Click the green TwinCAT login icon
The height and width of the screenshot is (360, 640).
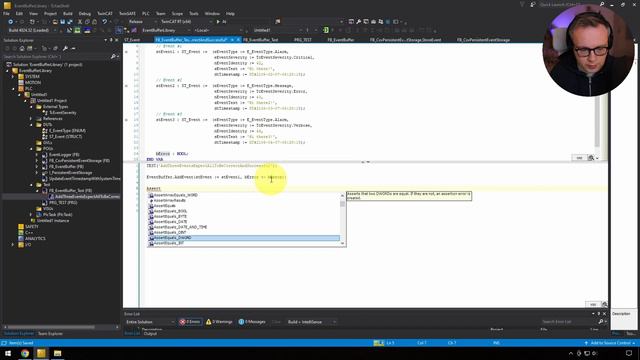(326, 30)
